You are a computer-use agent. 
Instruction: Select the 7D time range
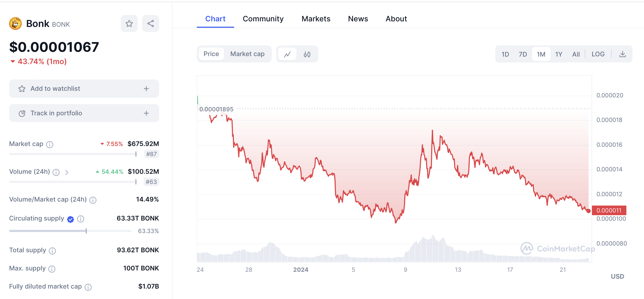[523, 54]
